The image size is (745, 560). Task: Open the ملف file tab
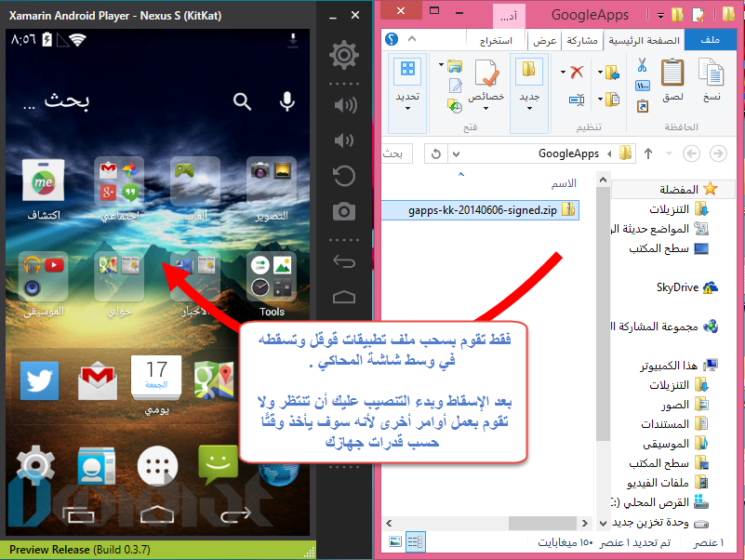(710, 40)
